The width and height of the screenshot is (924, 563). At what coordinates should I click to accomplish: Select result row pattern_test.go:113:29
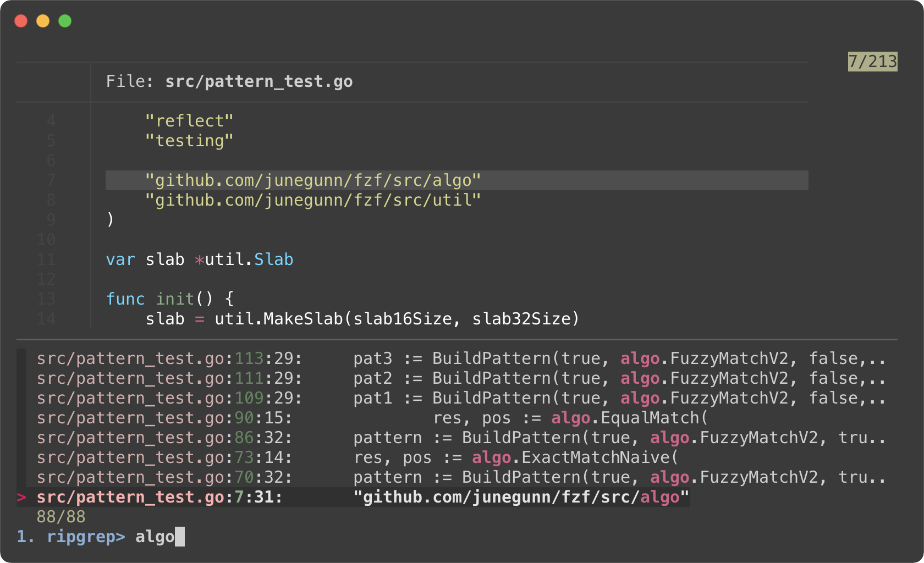point(461,358)
